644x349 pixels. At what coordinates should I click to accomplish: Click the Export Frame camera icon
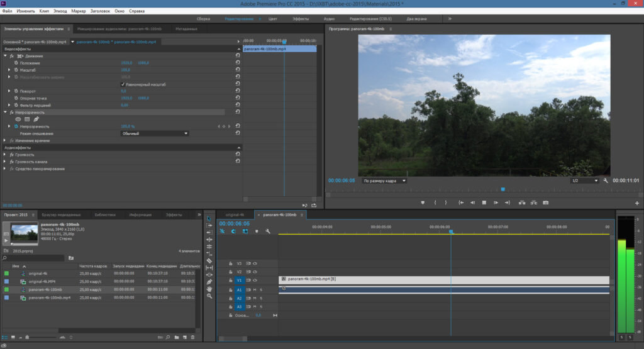coord(545,202)
